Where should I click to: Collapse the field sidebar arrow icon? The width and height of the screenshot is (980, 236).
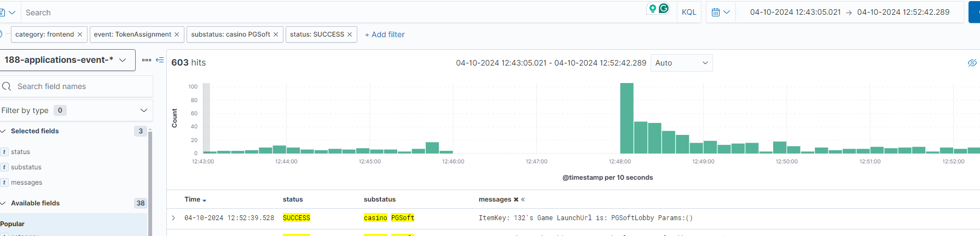tap(160, 60)
